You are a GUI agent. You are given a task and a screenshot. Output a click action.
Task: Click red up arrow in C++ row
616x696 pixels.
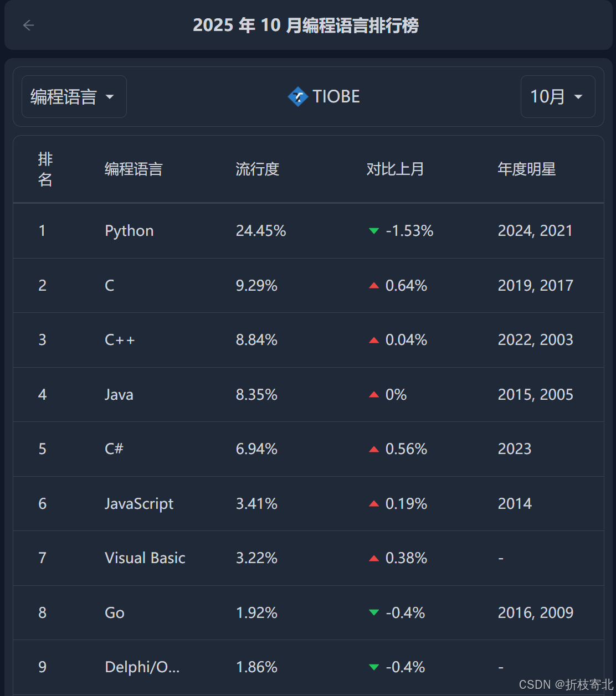(x=374, y=340)
